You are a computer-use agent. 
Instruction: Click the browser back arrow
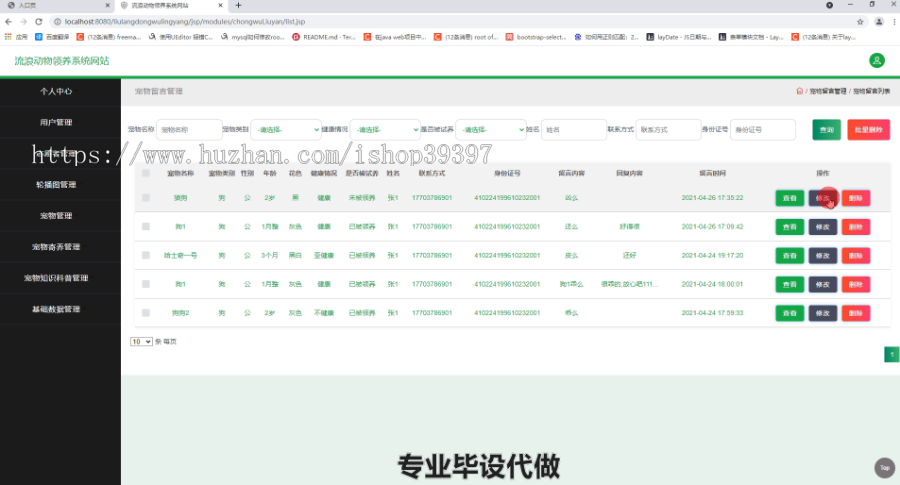pyautogui.click(x=8, y=22)
